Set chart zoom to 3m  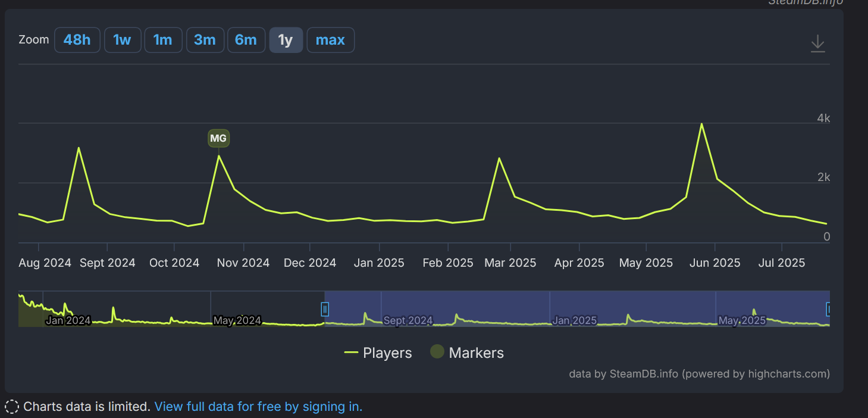[x=205, y=40]
